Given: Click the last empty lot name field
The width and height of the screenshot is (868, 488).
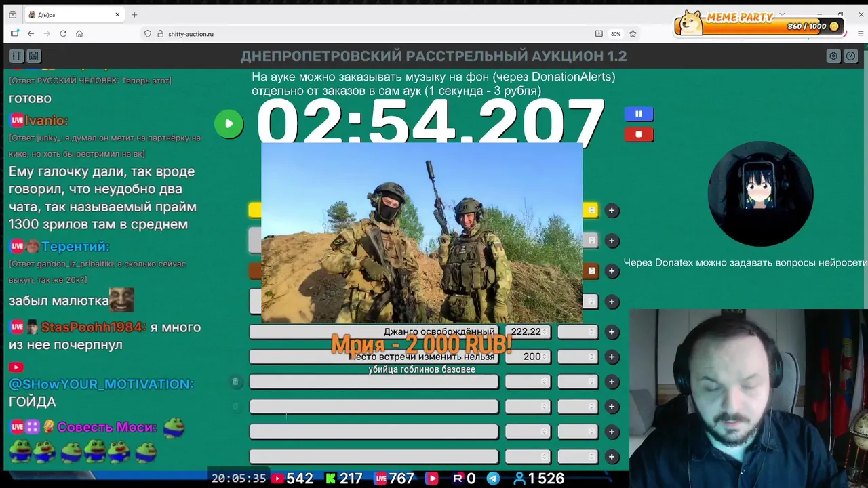Looking at the screenshot, I should [x=374, y=457].
